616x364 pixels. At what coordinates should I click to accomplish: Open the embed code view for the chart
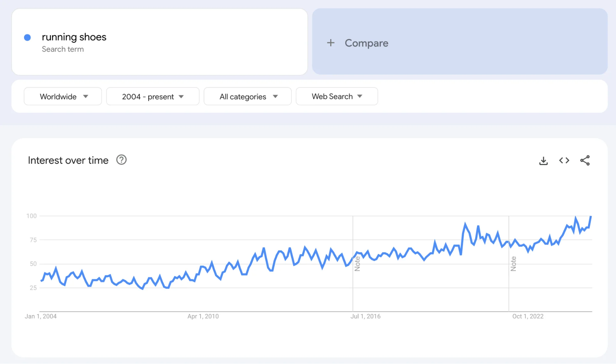(x=564, y=160)
